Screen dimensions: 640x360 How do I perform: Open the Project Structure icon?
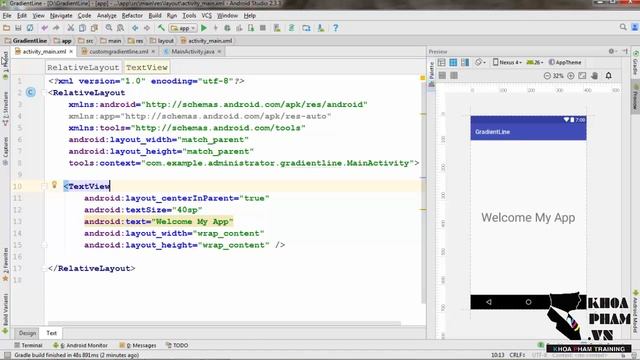[x=306, y=28]
